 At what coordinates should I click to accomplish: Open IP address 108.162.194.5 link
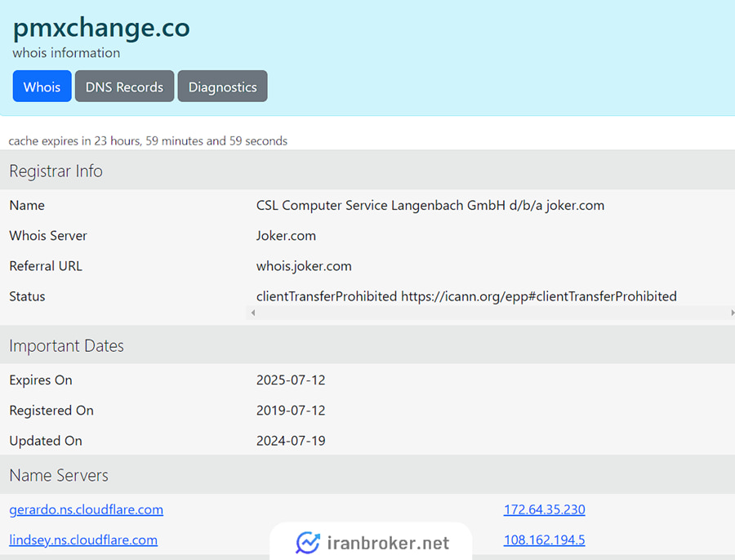pyautogui.click(x=544, y=540)
